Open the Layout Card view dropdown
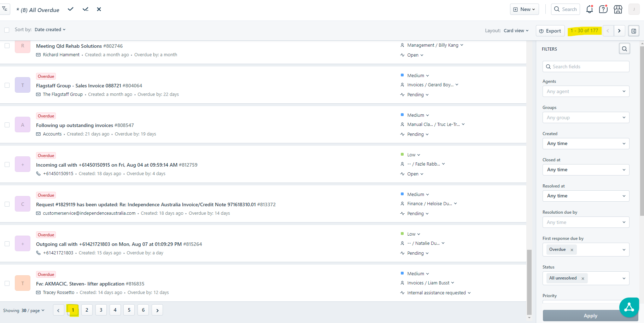Screen dimensions: 644x323 (516, 31)
